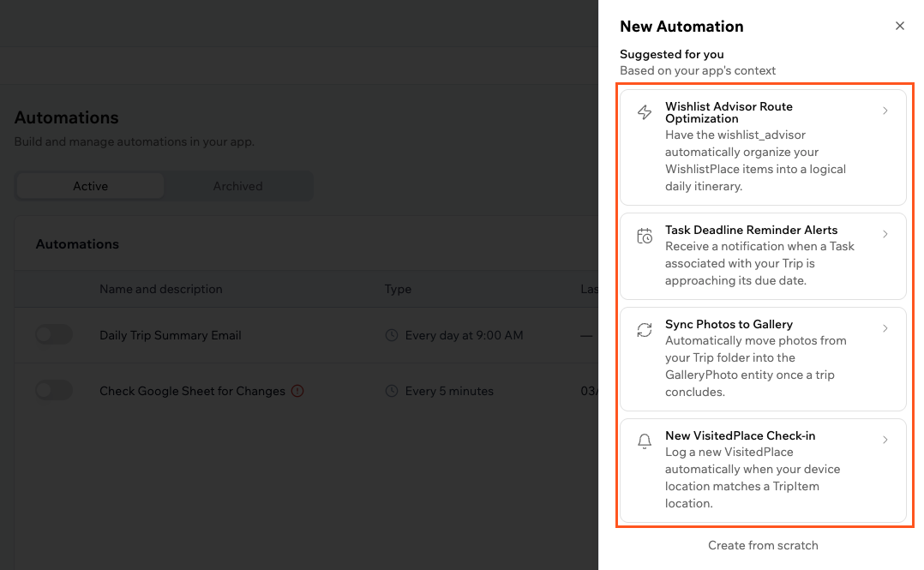Click the Suggested for you heading
This screenshot has height=570, width=924.
(672, 54)
